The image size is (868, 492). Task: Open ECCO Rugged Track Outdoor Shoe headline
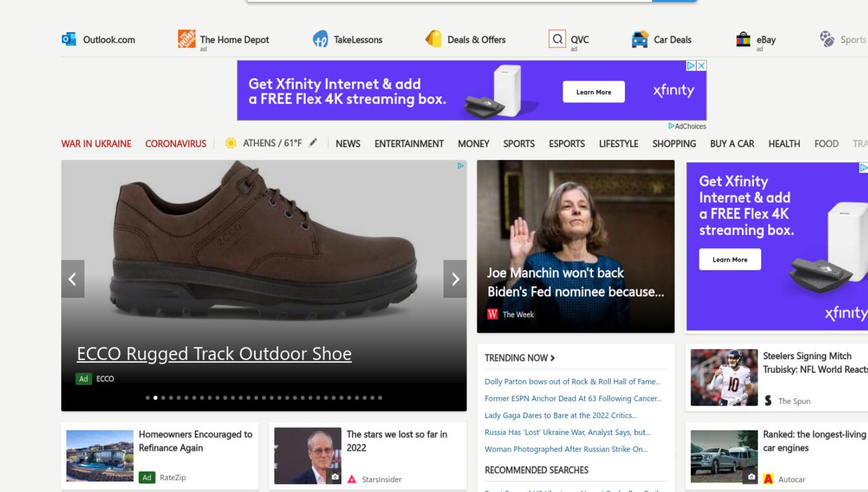(x=214, y=353)
